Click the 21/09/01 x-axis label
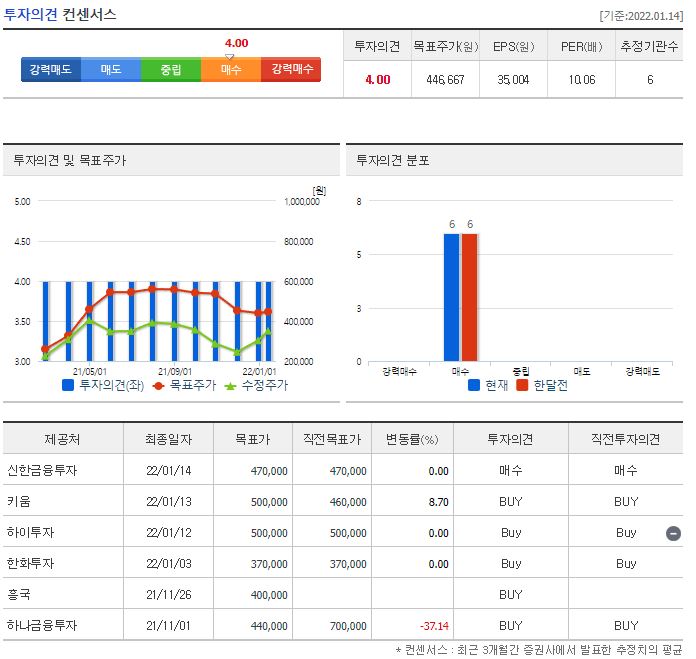The width and height of the screenshot is (696, 659). [x=175, y=372]
